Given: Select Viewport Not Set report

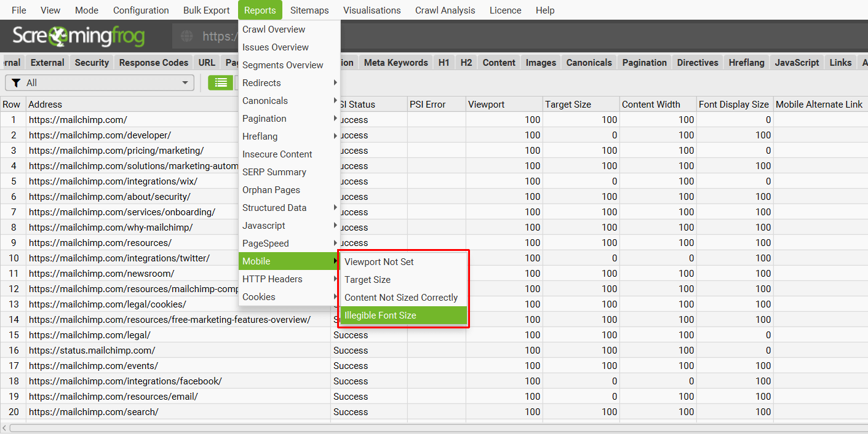Looking at the screenshot, I should (x=404, y=262).
